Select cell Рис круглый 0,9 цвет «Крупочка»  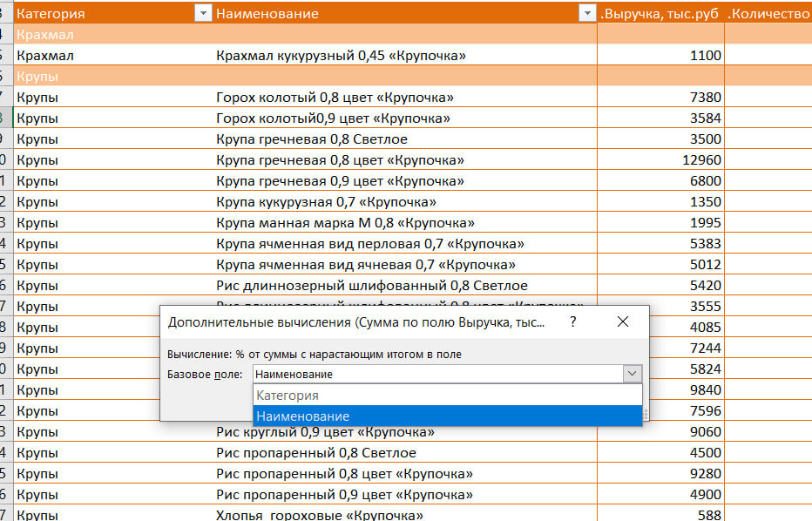coord(325,432)
